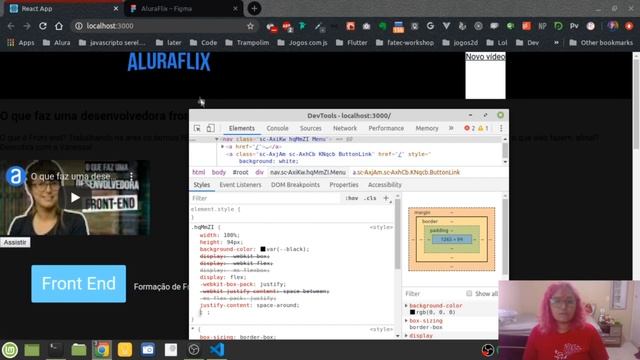
Task: Switch to the Network tab
Action: pos(345,128)
